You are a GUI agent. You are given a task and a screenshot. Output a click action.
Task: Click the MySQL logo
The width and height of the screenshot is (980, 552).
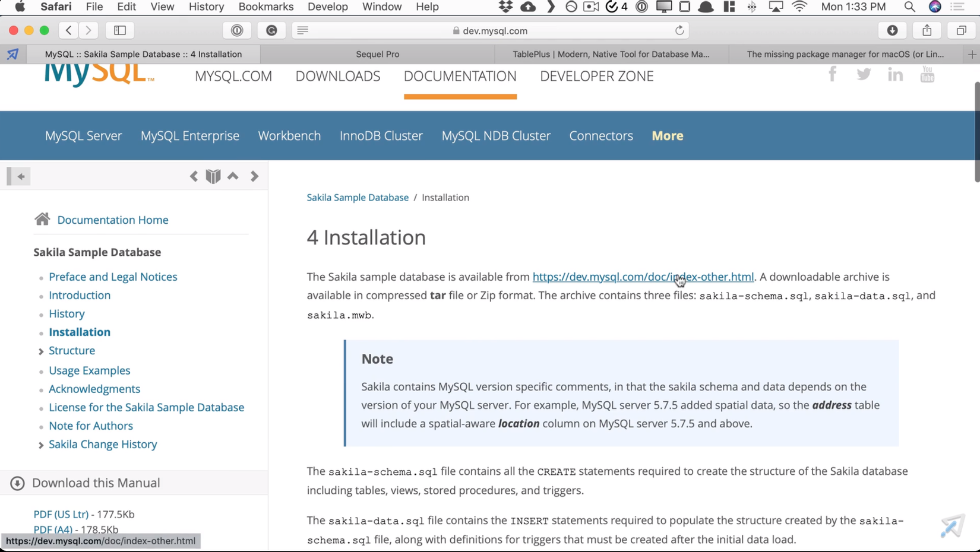pyautogui.click(x=99, y=75)
